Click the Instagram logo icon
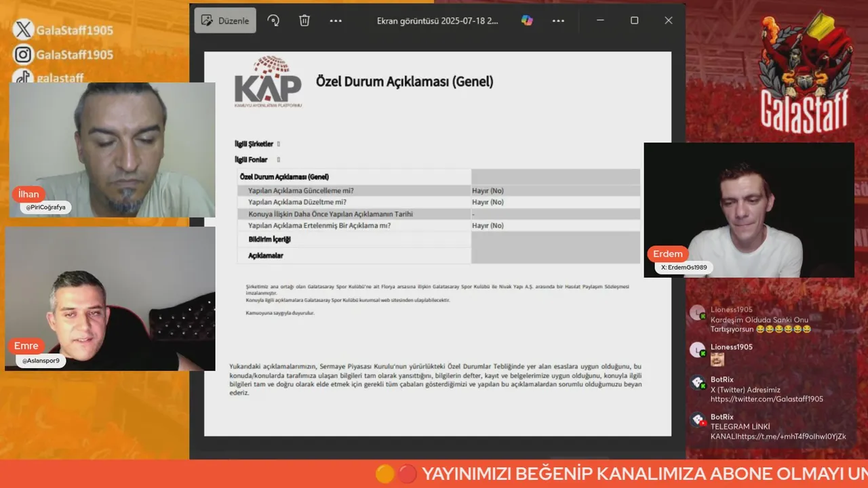Viewport: 868px width, 488px height. click(x=24, y=54)
